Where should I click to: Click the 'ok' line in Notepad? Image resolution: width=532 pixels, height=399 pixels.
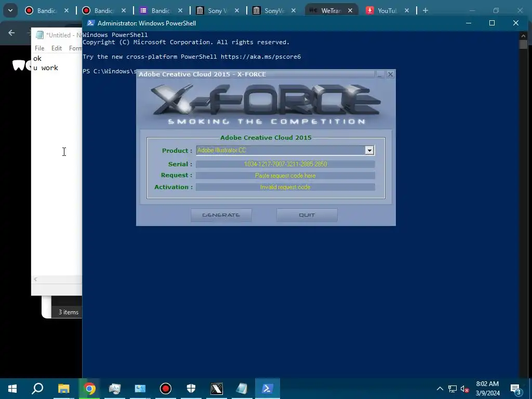(x=37, y=58)
